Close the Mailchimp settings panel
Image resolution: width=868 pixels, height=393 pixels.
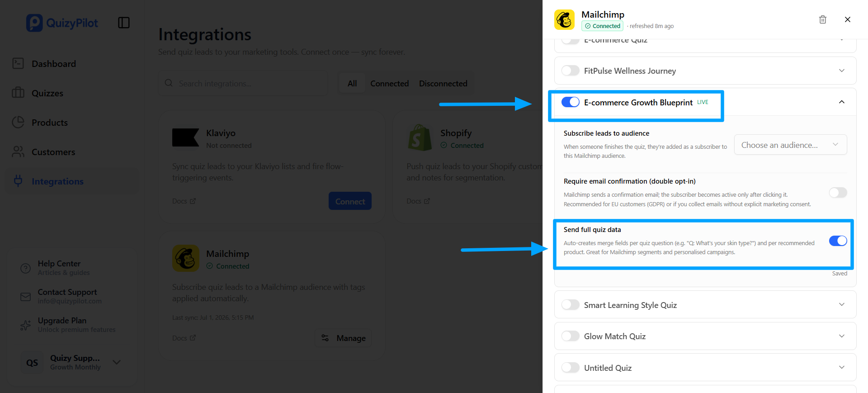point(848,19)
